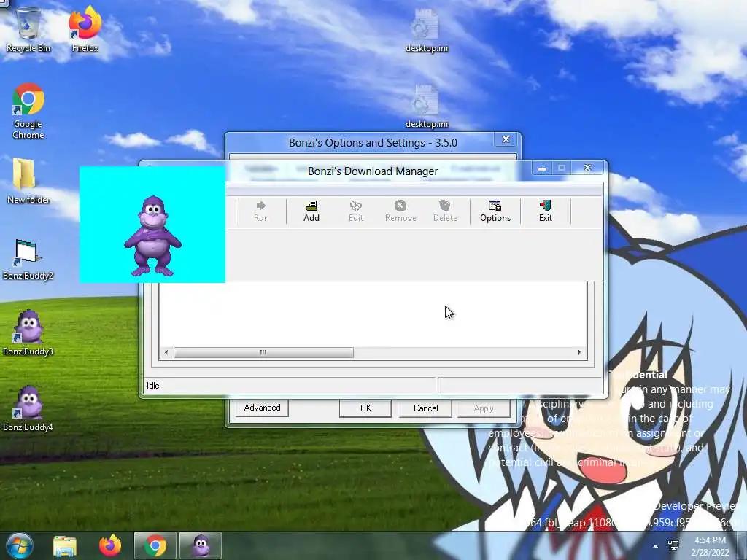Select the BonziBuddy4 desktop shortcut
This screenshot has height=560, width=747.
point(28,408)
